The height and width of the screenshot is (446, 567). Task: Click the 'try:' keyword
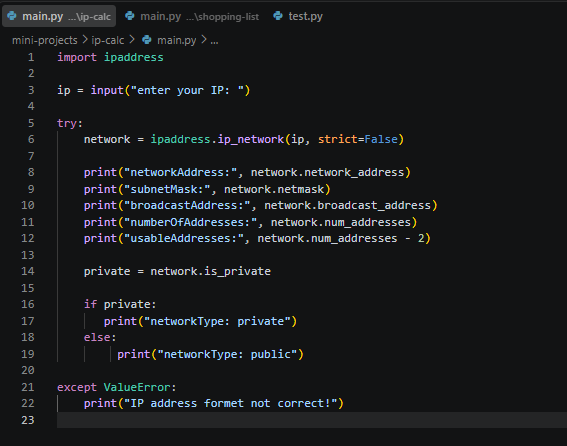click(70, 123)
